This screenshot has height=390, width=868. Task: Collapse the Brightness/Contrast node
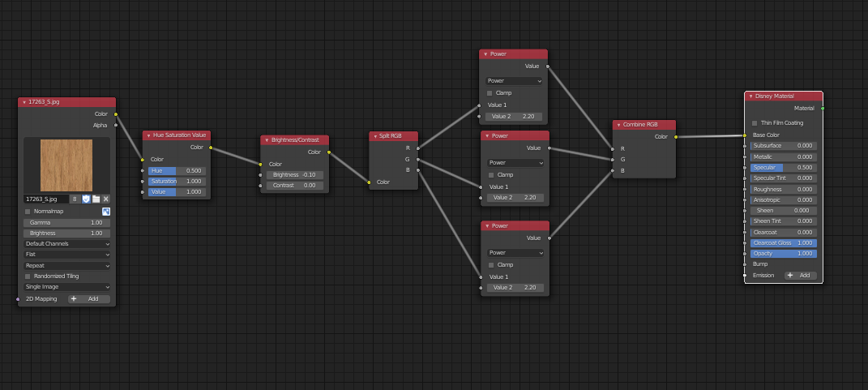click(x=266, y=140)
